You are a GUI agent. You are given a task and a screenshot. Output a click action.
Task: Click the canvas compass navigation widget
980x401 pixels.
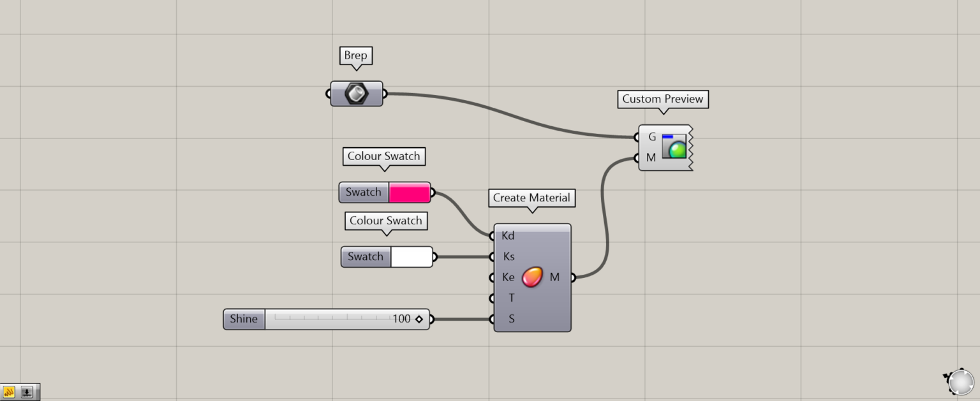point(960,382)
